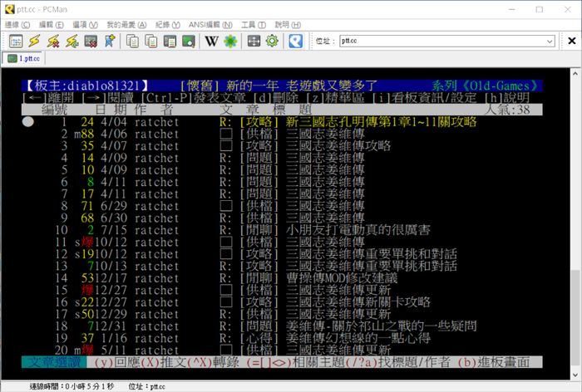Open the site list toolbar icon
Screen dimensions: 582x392
click(16, 42)
